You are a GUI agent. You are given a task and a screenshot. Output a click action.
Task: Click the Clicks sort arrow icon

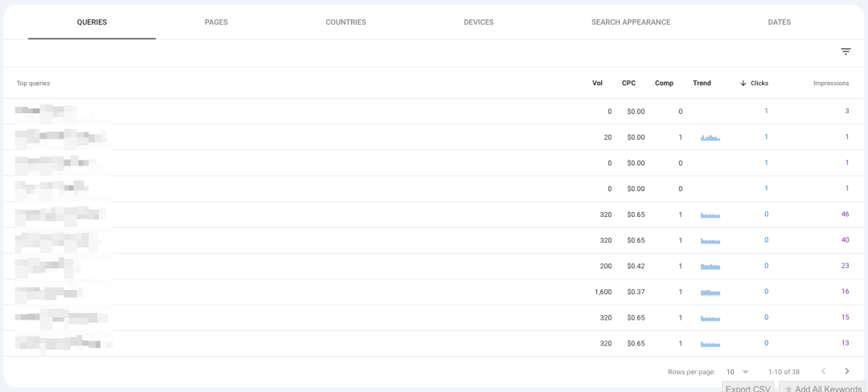click(x=743, y=83)
